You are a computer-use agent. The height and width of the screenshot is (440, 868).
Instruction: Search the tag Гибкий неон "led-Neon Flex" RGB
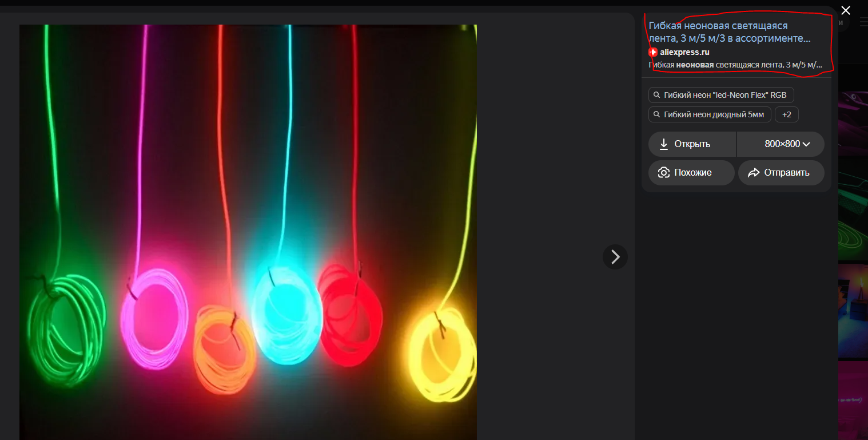(721, 95)
